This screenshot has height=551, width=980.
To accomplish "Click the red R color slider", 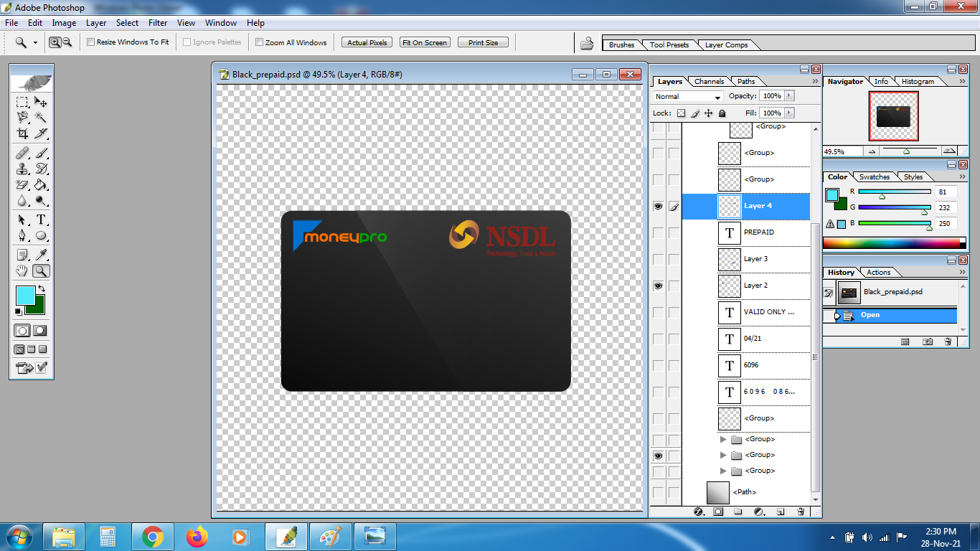I will [894, 192].
